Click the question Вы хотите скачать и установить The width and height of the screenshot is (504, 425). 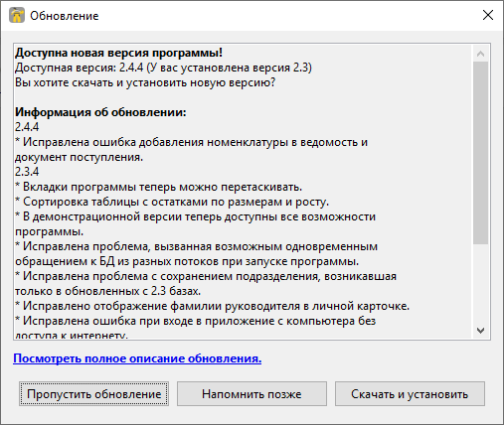pos(145,82)
